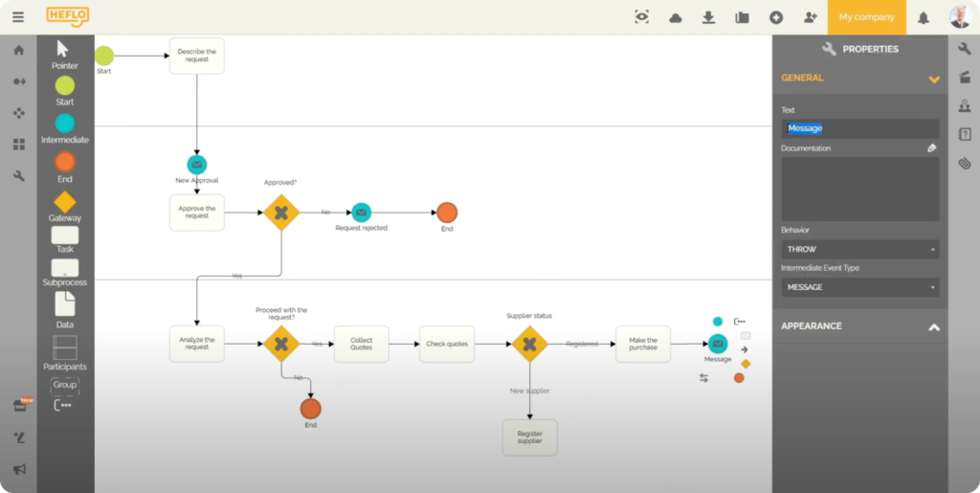Expand the Appearance section
The height and width of the screenshot is (493, 980).
[x=934, y=327]
